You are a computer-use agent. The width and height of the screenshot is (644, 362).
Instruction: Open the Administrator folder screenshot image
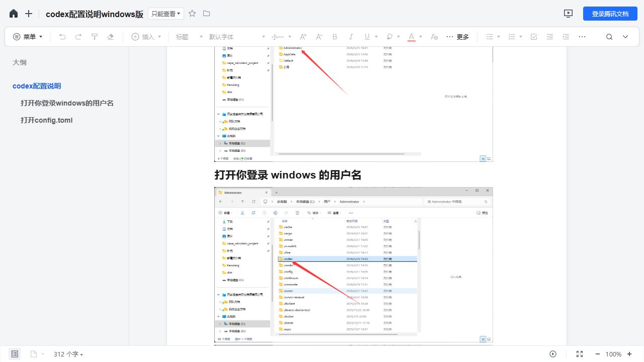354,265
